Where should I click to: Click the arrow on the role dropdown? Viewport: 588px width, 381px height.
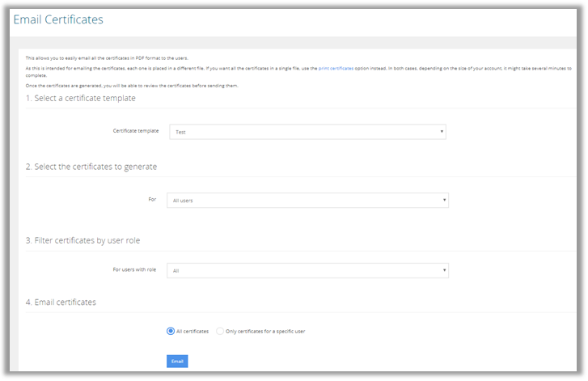445,271
